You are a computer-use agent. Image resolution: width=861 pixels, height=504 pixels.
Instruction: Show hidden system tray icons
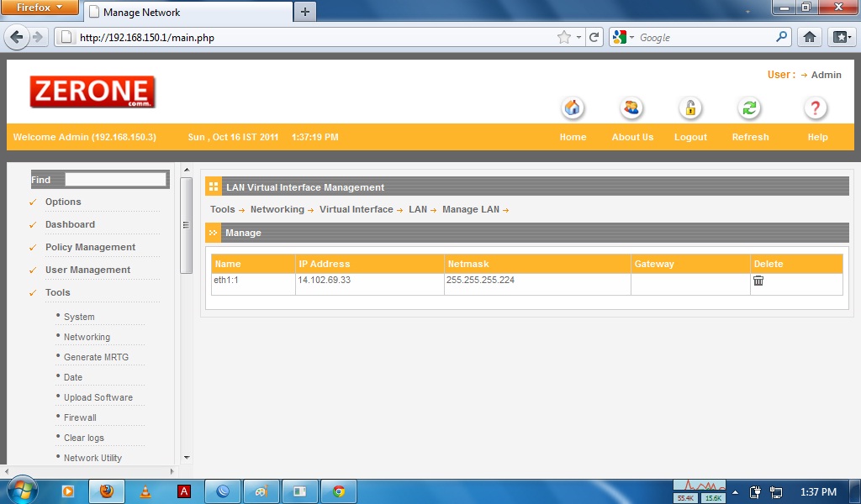tap(736, 492)
